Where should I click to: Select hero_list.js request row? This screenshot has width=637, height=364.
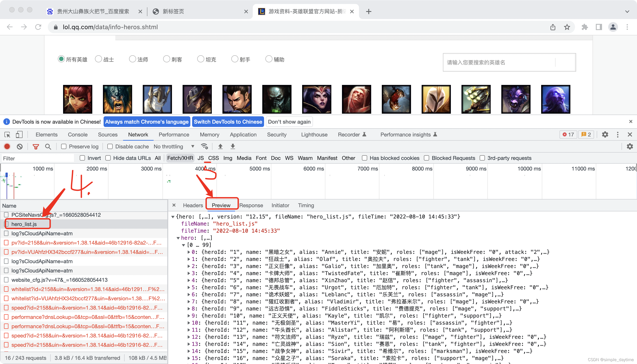click(x=84, y=224)
